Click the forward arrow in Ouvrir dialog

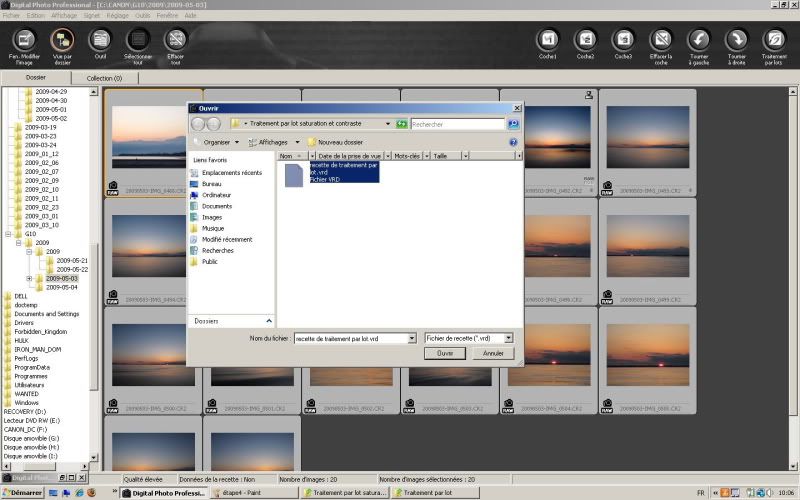click(214, 124)
